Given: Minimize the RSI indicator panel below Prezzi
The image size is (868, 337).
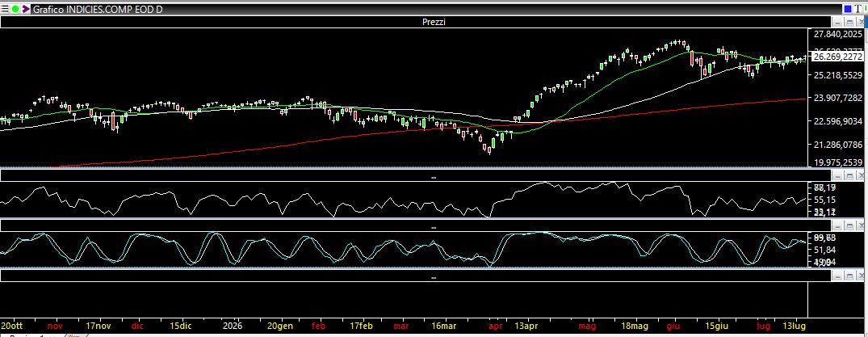Looking at the screenshot, I should point(837,175).
